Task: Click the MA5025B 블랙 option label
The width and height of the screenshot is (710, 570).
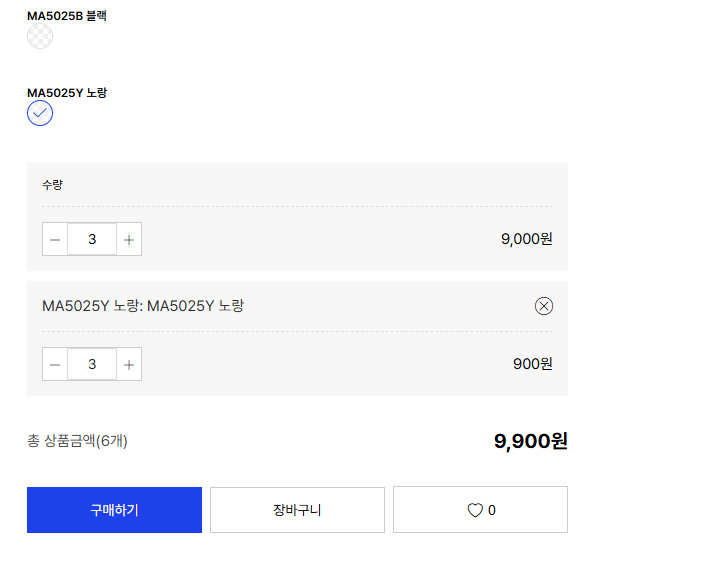Action: 67,16
